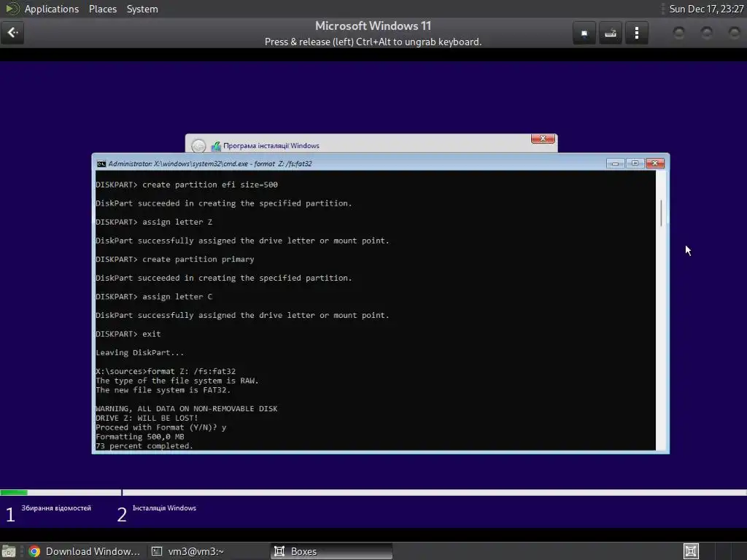Open the Boxes send keys keyboard button
The image size is (747, 560).
click(611, 33)
